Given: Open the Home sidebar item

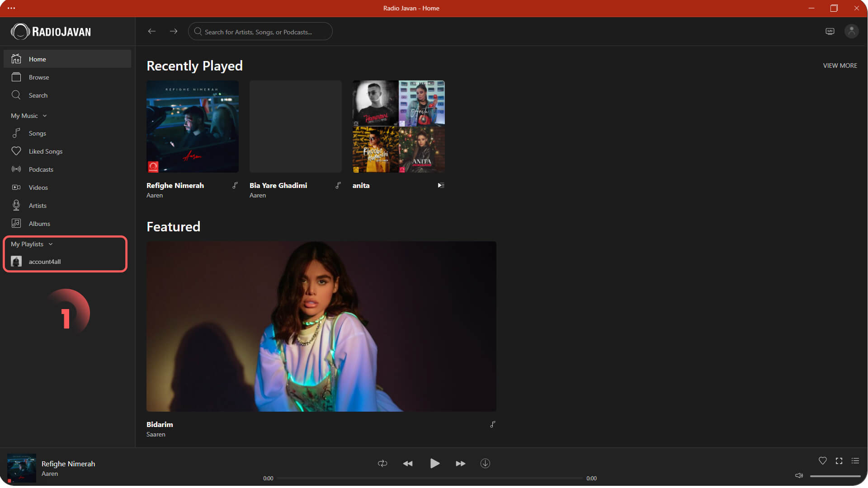Looking at the screenshot, I should 67,59.
